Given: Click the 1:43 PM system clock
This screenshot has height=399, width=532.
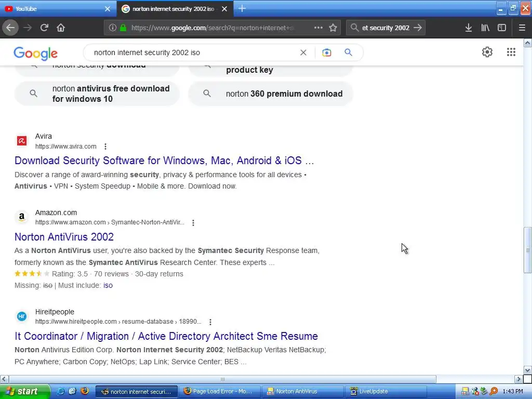Looking at the screenshot, I should point(513,392).
